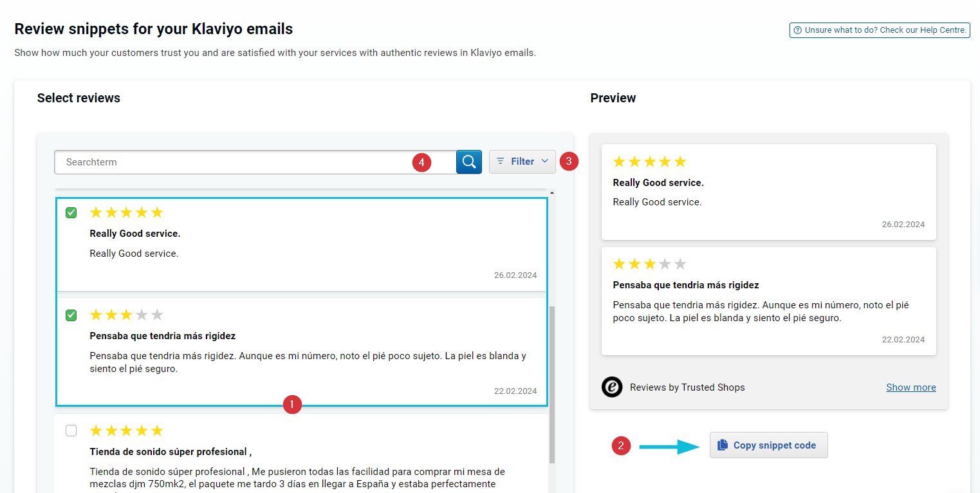Click the filter lines icon

click(x=501, y=161)
